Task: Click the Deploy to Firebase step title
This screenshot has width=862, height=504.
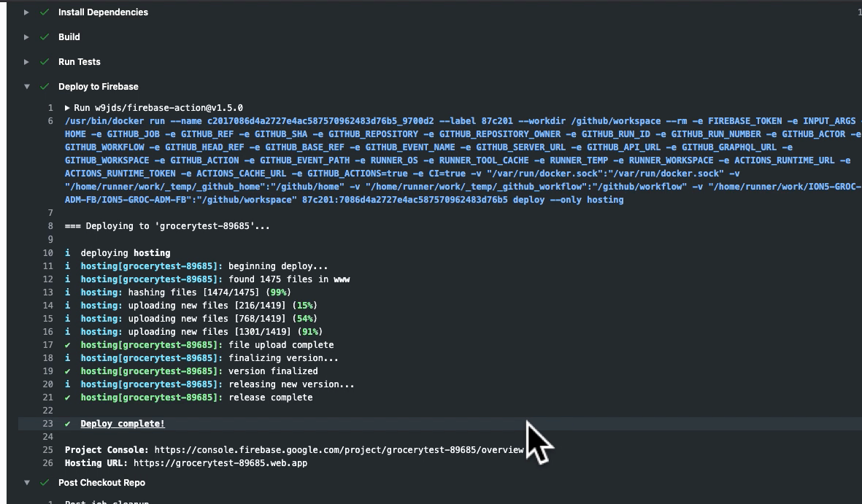Action: (x=99, y=86)
